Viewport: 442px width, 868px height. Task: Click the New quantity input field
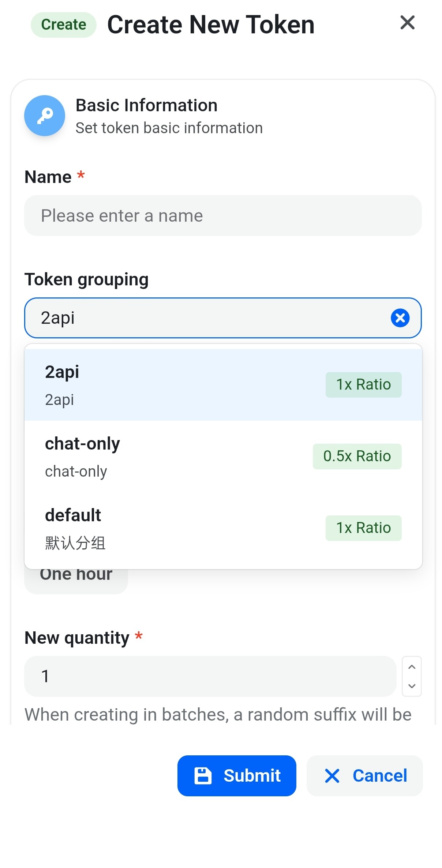(210, 676)
